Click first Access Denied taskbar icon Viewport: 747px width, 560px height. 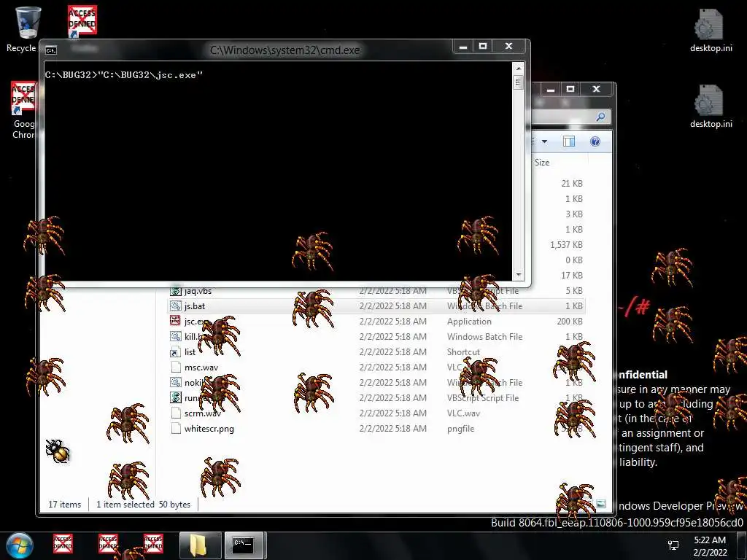click(x=63, y=542)
